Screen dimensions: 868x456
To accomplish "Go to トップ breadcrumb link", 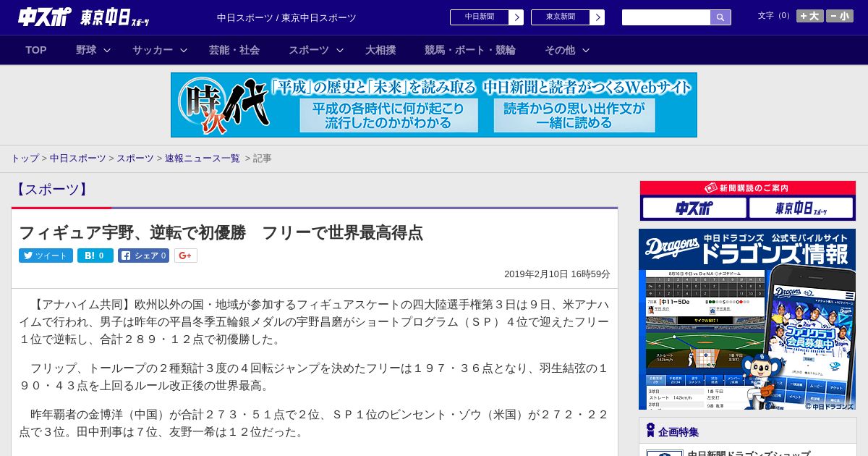I will (25, 159).
